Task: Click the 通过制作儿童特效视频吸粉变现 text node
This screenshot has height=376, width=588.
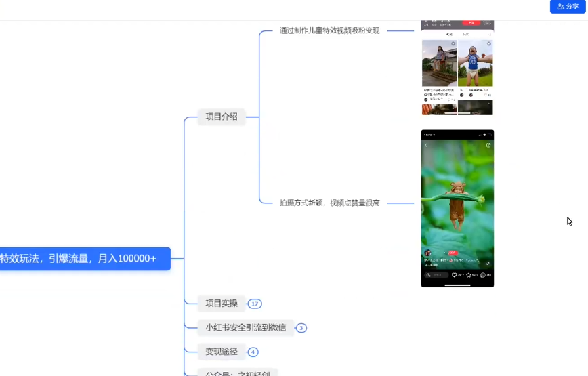Action: 329,30
